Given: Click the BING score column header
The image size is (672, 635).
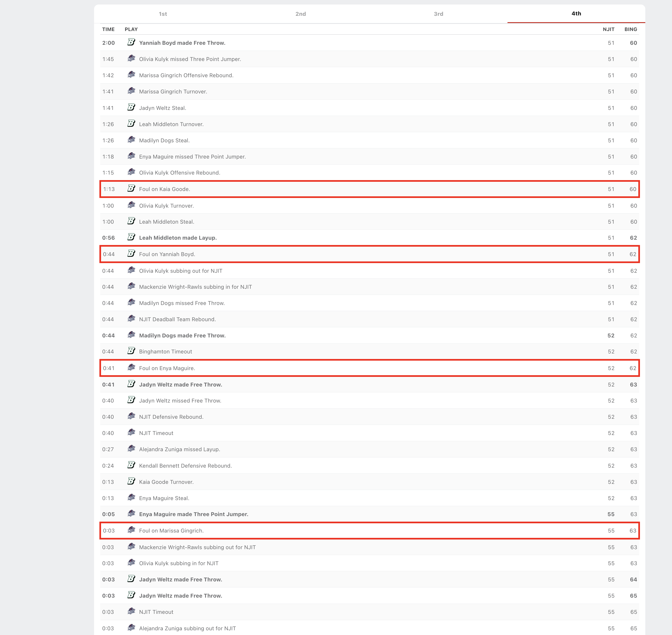Looking at the screenshot, I should click(x=630, y=29).
